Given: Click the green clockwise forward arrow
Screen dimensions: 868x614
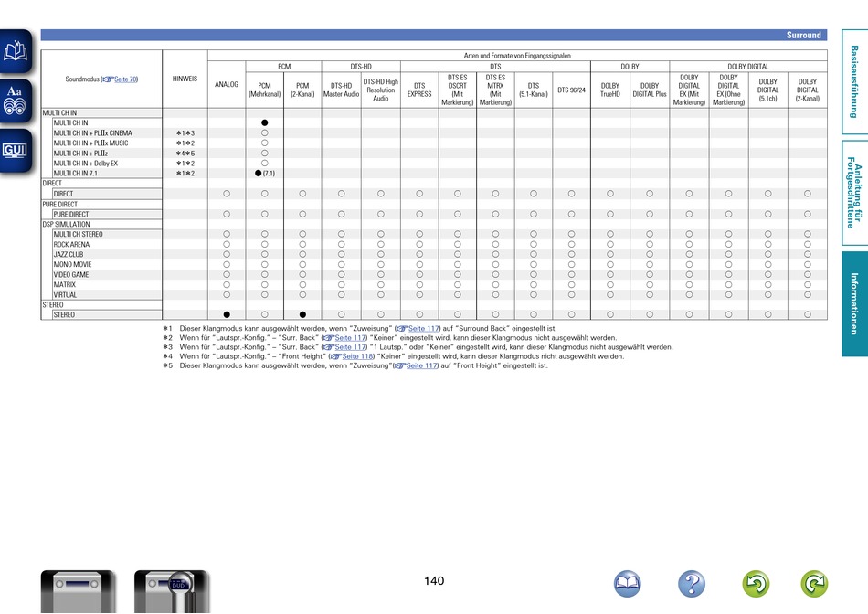Looking at the screenshot, I should click(x=813, y=584).
